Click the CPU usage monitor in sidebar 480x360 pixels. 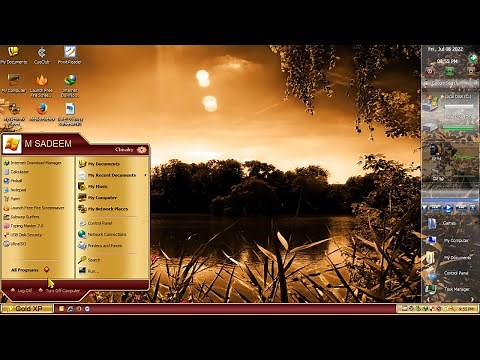point(450,152)
